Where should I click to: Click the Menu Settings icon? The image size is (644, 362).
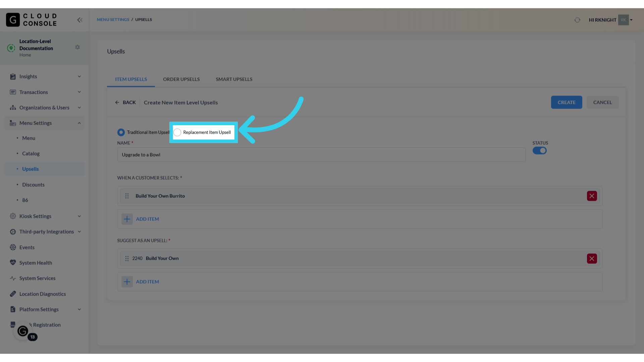[13, 123]
